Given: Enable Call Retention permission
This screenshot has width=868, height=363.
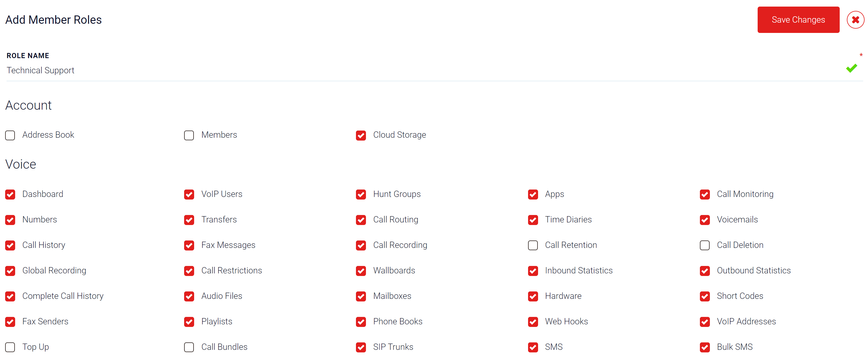Looking at the screenshot, I should [x=533, y=246].
